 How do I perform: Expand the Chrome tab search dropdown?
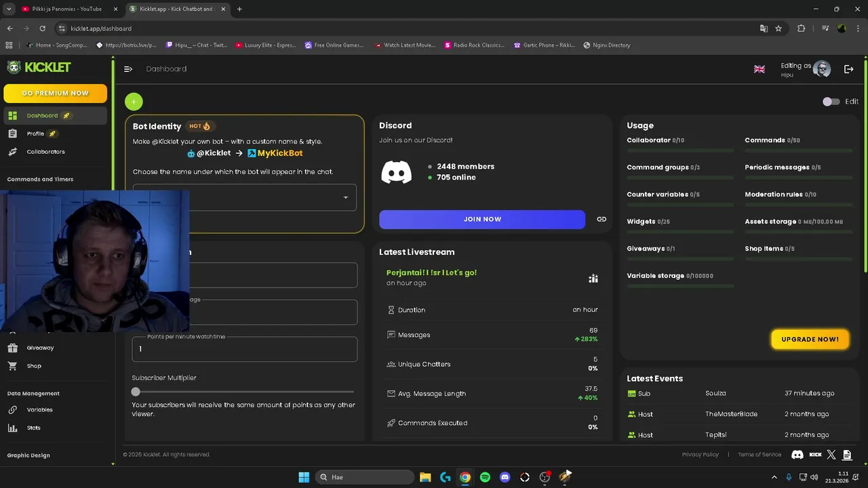(x=9, y=9)
